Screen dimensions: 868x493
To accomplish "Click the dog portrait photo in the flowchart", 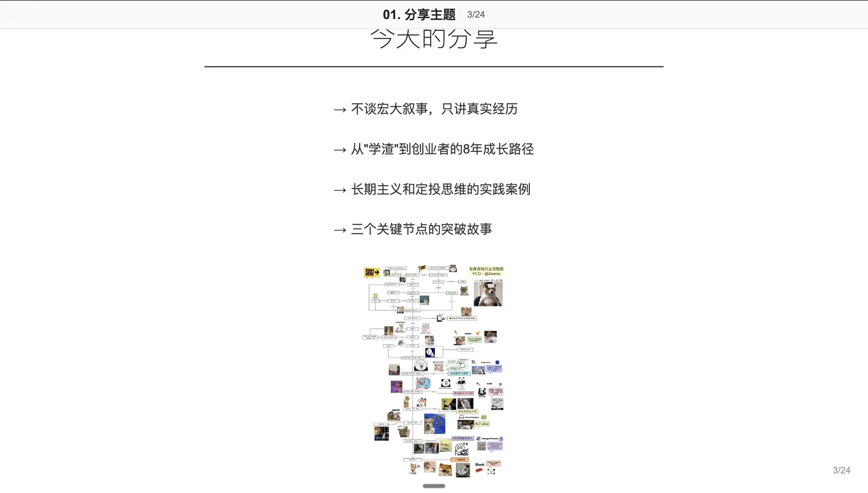I will tap(487, 294).
